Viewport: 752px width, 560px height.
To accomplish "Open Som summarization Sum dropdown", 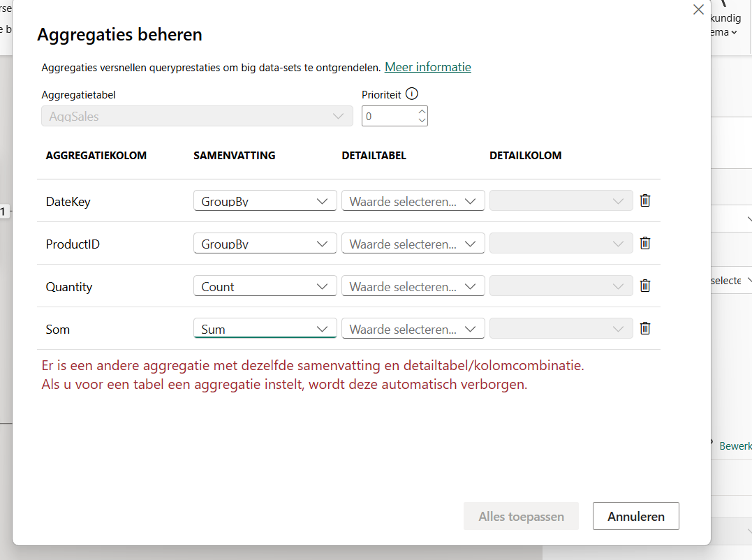I will (x=265, y=329).
